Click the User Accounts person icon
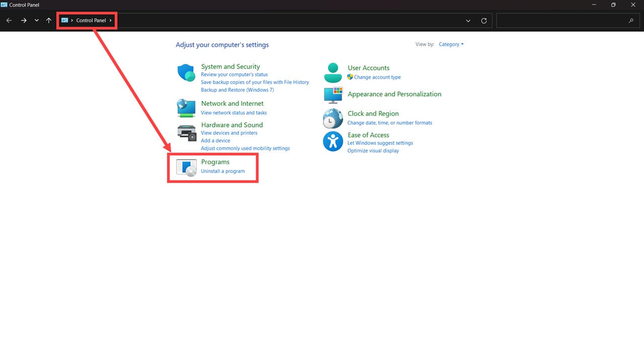644x337 pixels. [x=333, y=73]
